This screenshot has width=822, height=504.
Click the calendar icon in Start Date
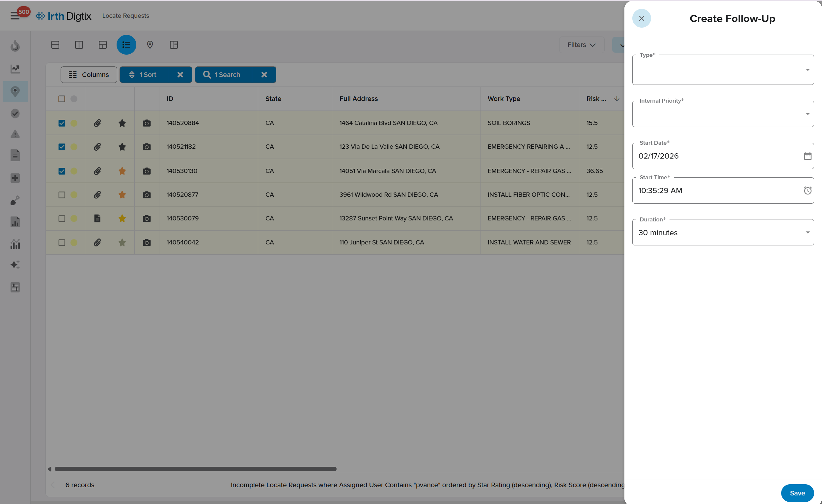(x=807, y=156)
